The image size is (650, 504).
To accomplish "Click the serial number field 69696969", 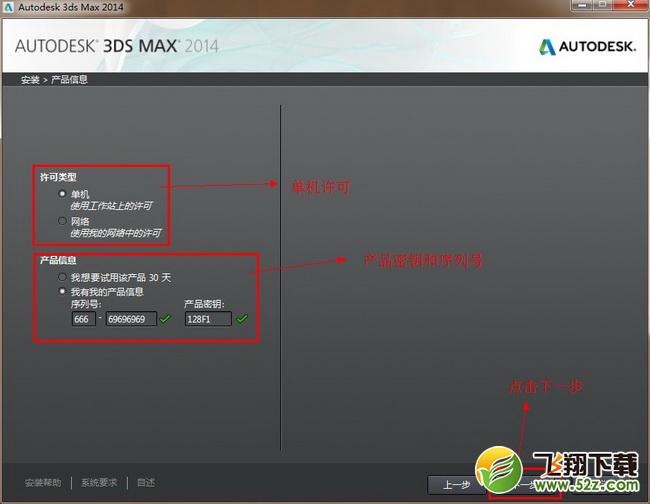I will [131, 319].
